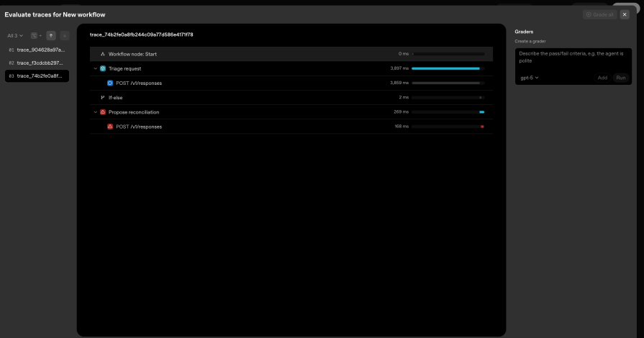Open the All 3 filter dropdown
Screen dimensions: 644x338
pos(14,35)
